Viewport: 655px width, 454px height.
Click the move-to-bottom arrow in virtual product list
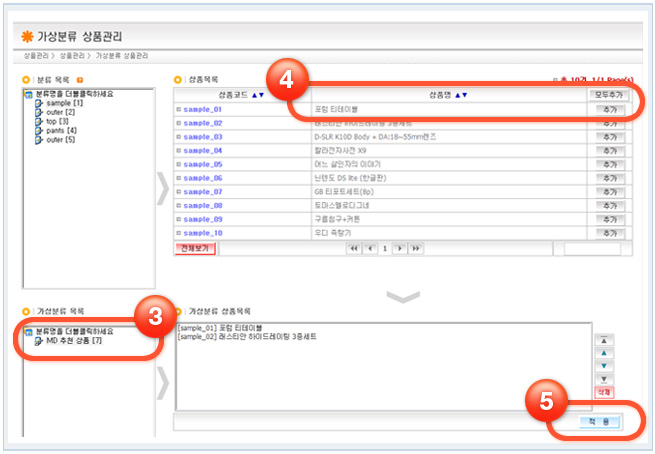606,379
